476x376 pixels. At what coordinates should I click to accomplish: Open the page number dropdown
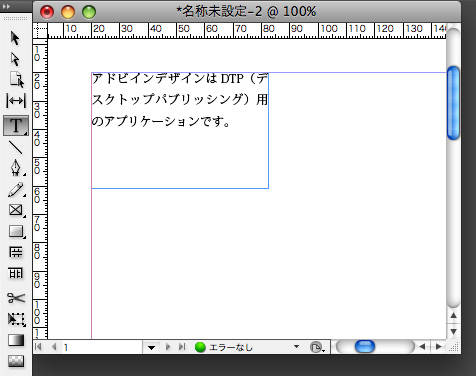pos(151,348)
